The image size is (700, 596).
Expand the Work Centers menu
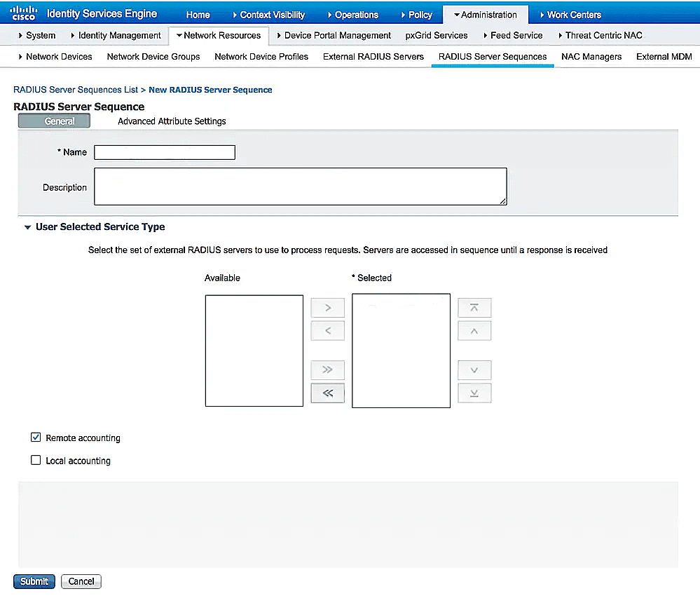pyautogui.click(x=570, y=15)
